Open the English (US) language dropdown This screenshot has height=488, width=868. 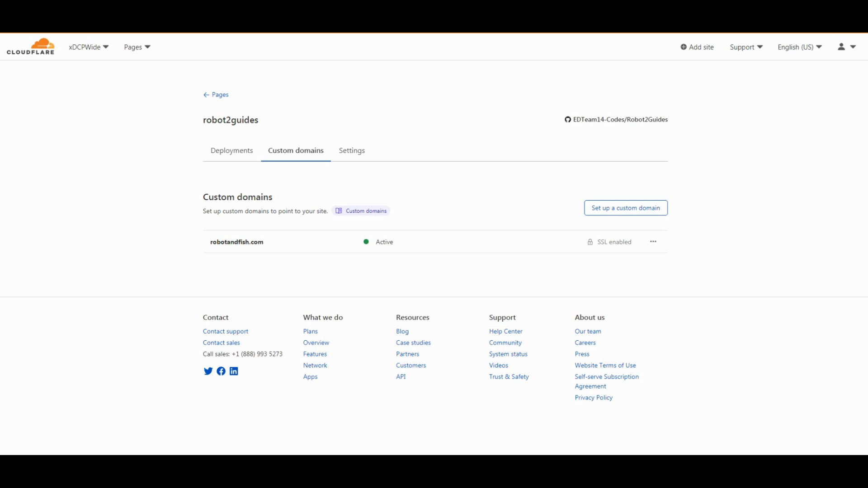click(799, 47)
